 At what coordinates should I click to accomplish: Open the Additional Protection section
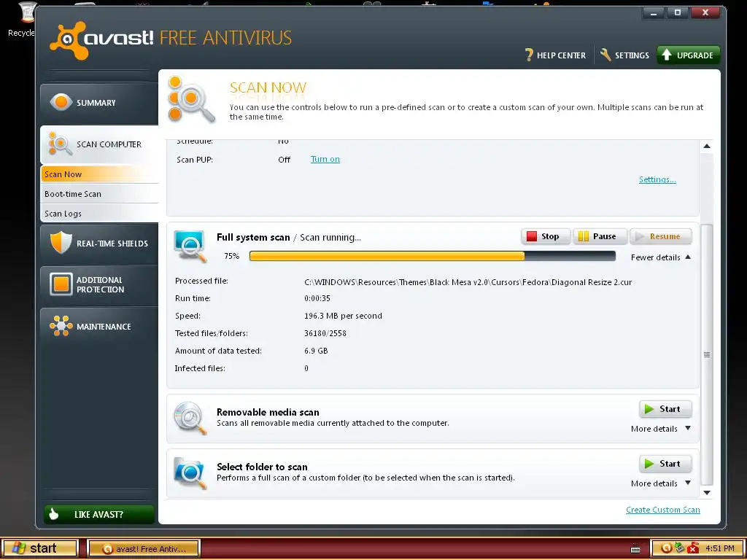click(x=99, y=285)
